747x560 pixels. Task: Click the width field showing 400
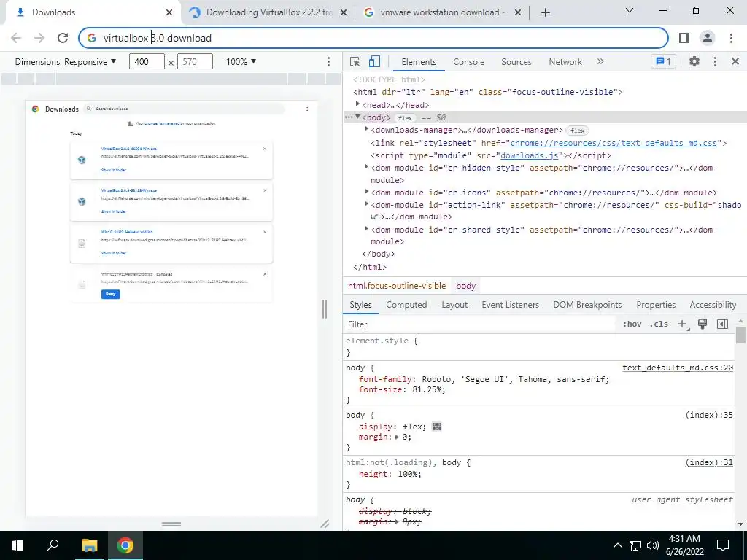click(147, 61)
